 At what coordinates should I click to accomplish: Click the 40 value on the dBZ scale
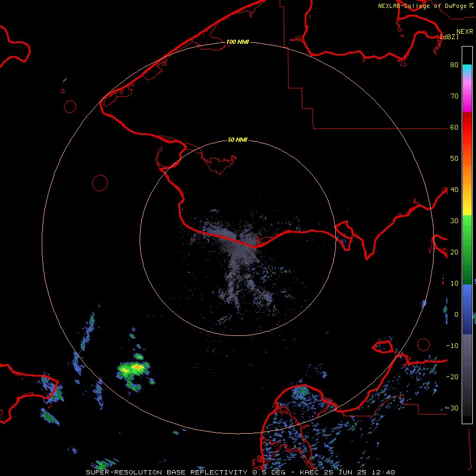(x=454, y=189)
